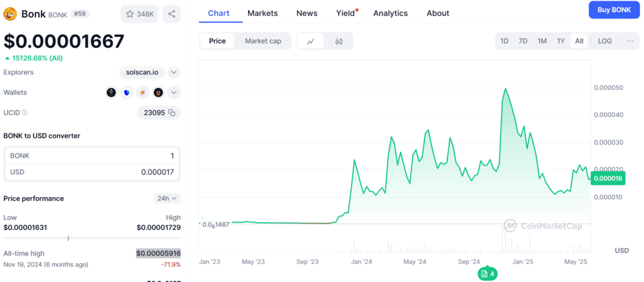
Task: Open the Yield tab
Action: coord(346,13)
